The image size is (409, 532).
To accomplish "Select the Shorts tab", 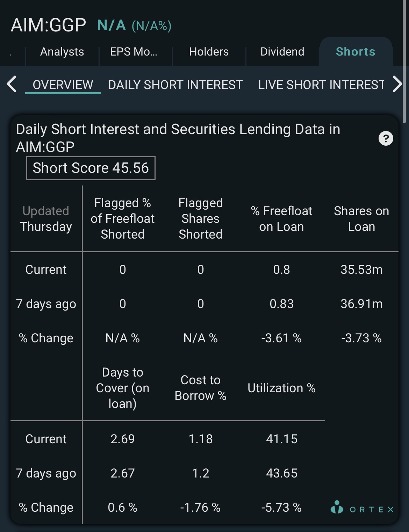I will tap(356, 52).
